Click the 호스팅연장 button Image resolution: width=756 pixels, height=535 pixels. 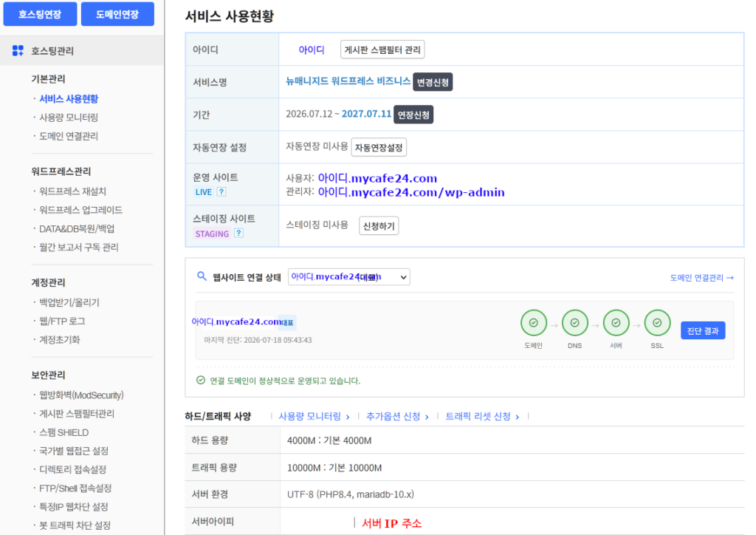pos(40,14)
